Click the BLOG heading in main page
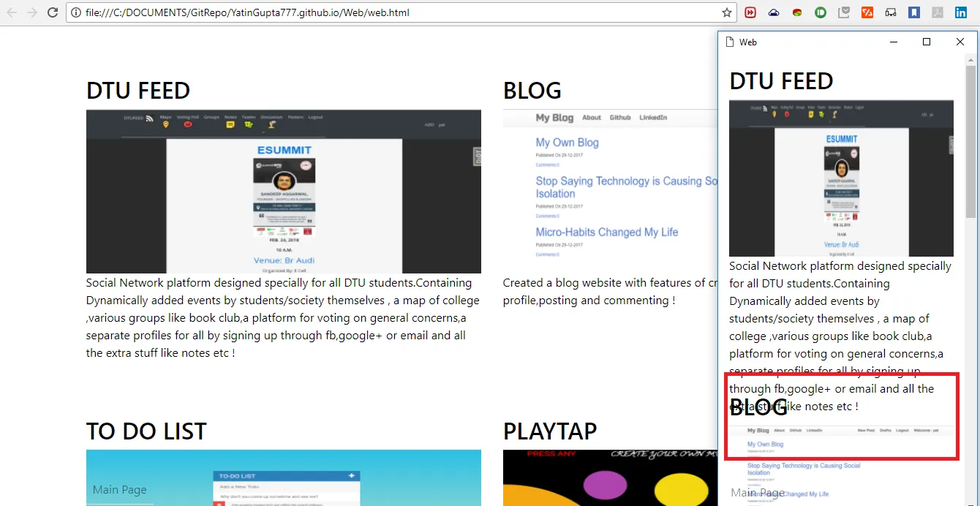980x506 pixels. pos(532,91)
